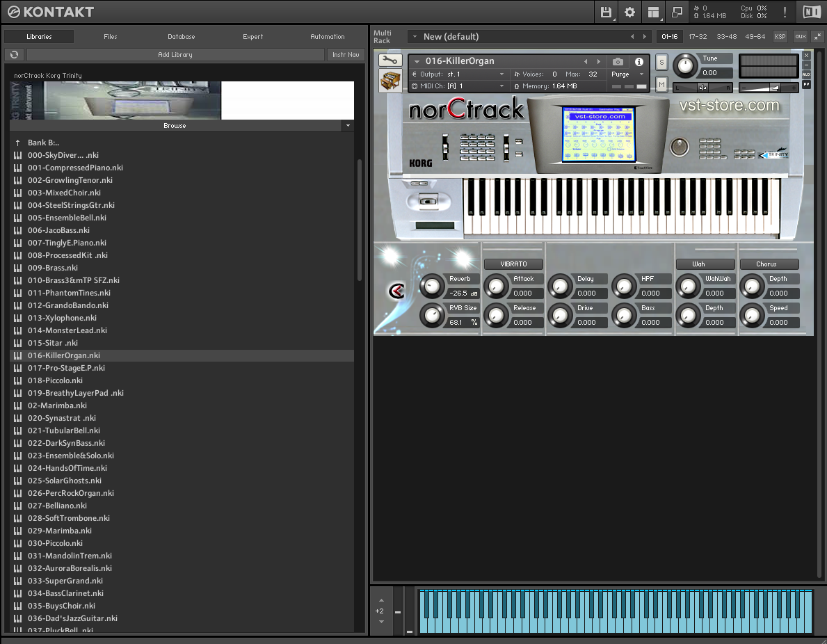Open the Browse dropdown arrow
The image size is (827, 644).
(x=348, y=125)
